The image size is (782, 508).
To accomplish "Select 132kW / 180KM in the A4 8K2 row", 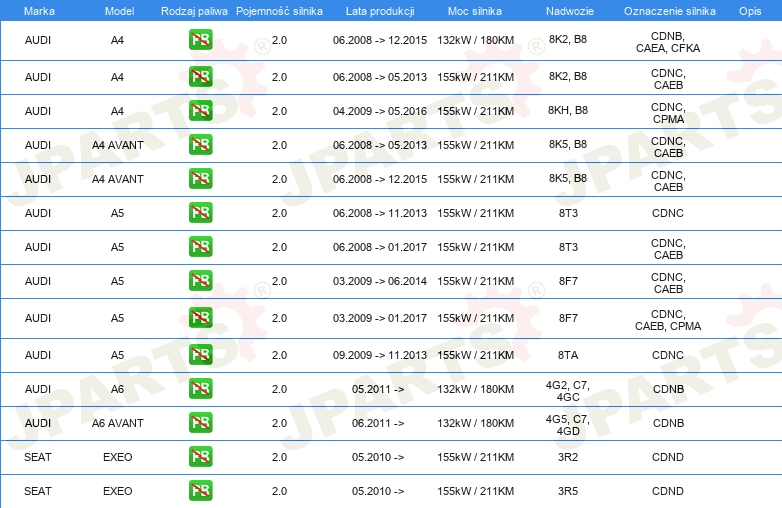I will point(475,40).
